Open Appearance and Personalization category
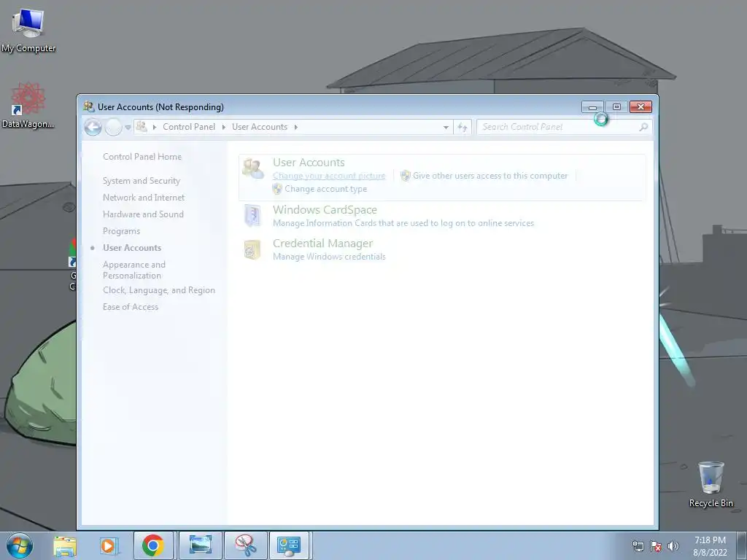This screenshot has height=560, width=747. (x=134, y=270)
